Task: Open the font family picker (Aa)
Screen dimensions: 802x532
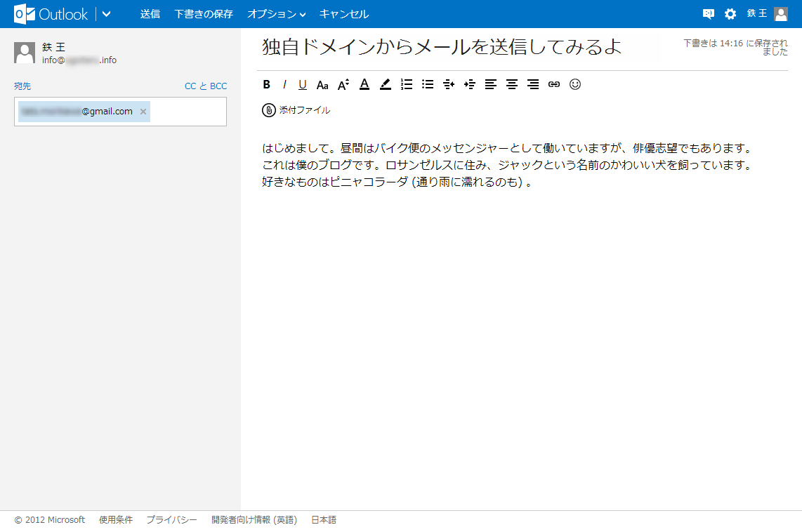Action: coord(322,85)
